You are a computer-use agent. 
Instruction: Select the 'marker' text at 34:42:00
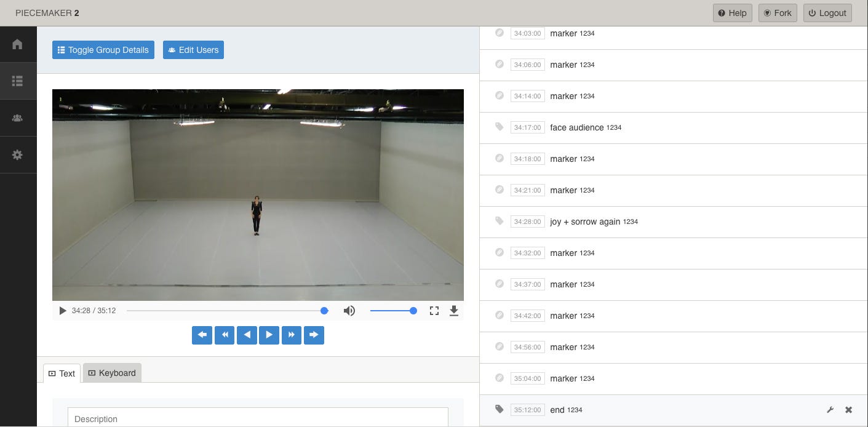click(563, 316)
